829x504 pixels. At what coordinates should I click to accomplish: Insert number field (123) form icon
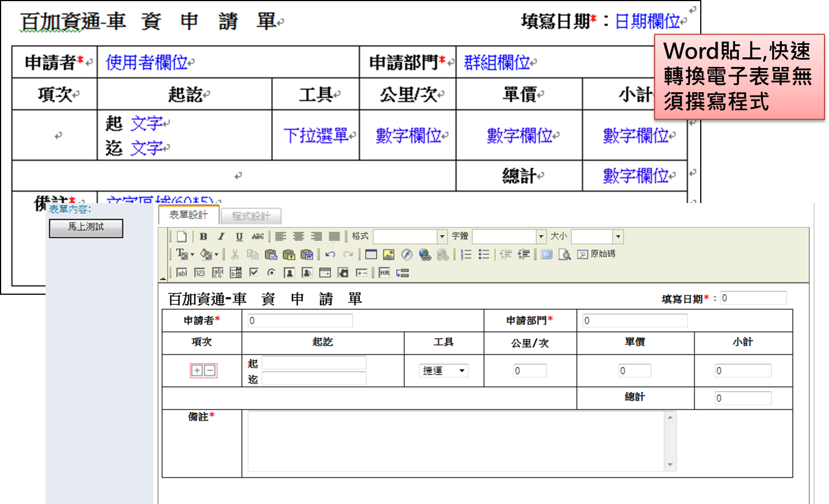tap(200, 273)
